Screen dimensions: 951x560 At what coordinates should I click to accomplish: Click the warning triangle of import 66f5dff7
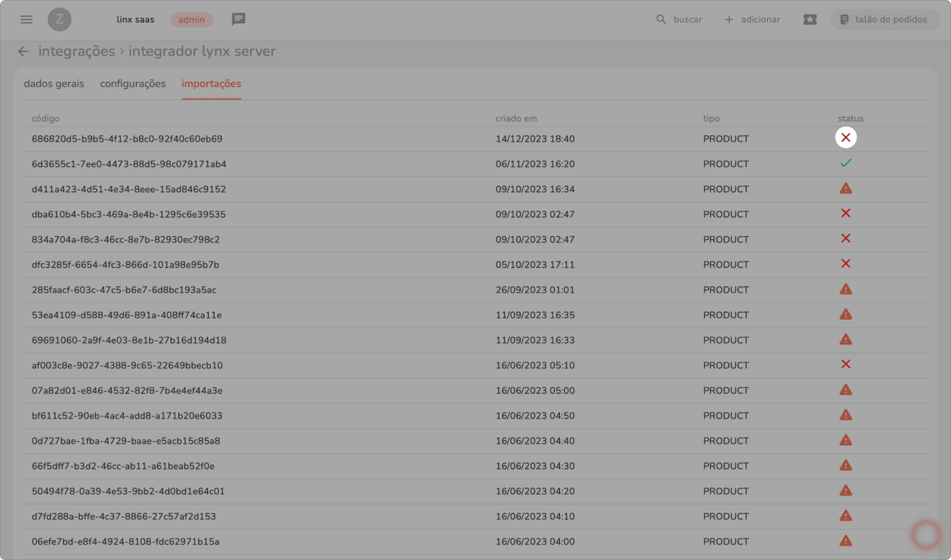click(x=846, y=466)
